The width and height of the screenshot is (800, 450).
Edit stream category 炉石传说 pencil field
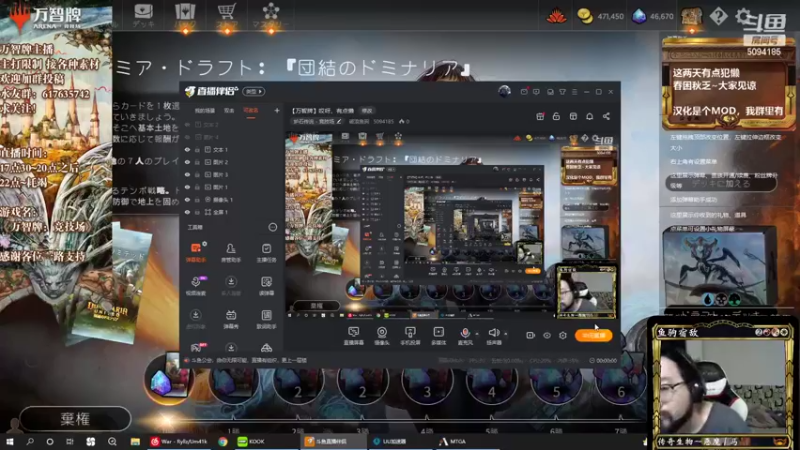(316, 121)
